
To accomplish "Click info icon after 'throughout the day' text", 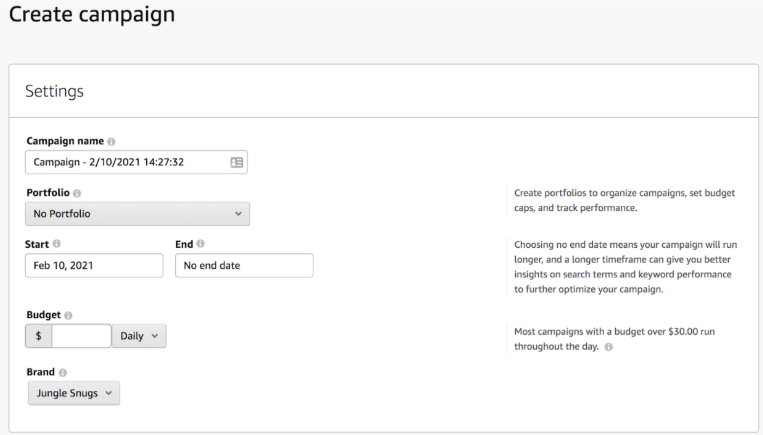I will pyautogui.click(x=607, y=347).
